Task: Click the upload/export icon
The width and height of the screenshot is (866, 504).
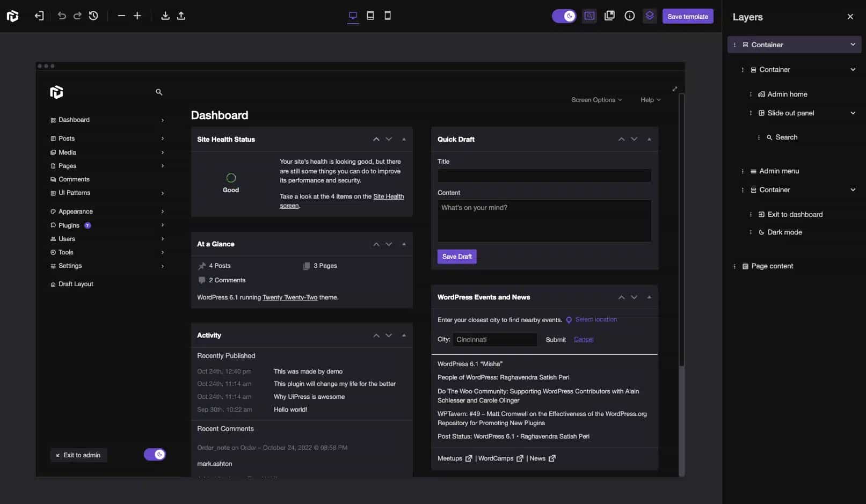Action: tap(181, 16)
